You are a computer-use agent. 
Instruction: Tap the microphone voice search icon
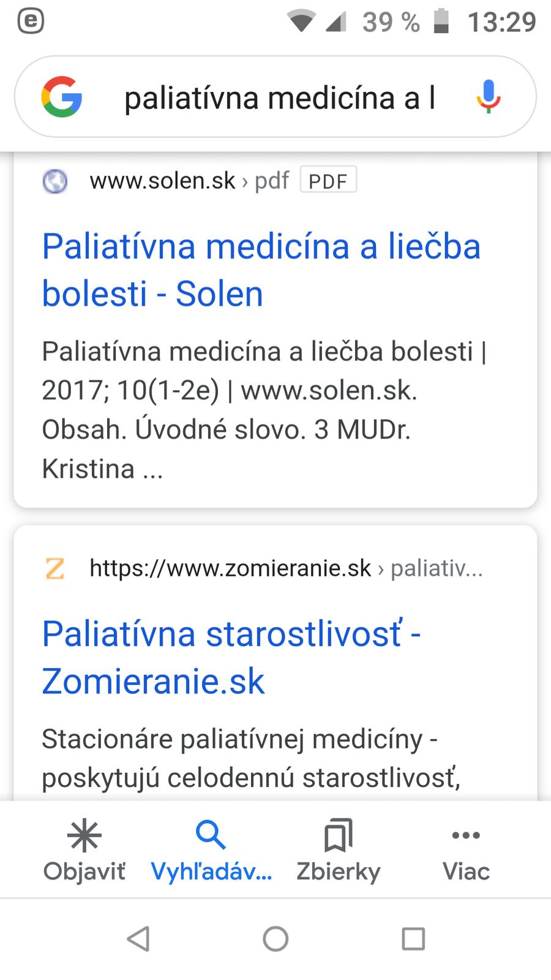coord(488,97)
